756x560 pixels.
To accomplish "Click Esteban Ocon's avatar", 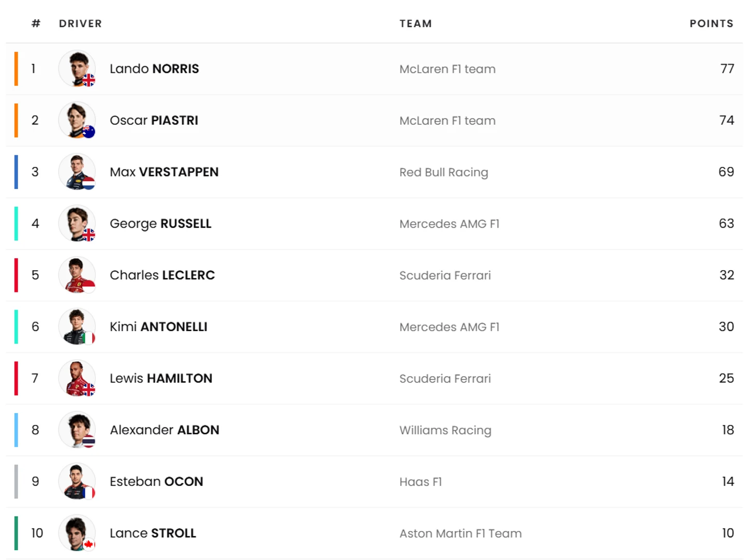I will point(77,481).
